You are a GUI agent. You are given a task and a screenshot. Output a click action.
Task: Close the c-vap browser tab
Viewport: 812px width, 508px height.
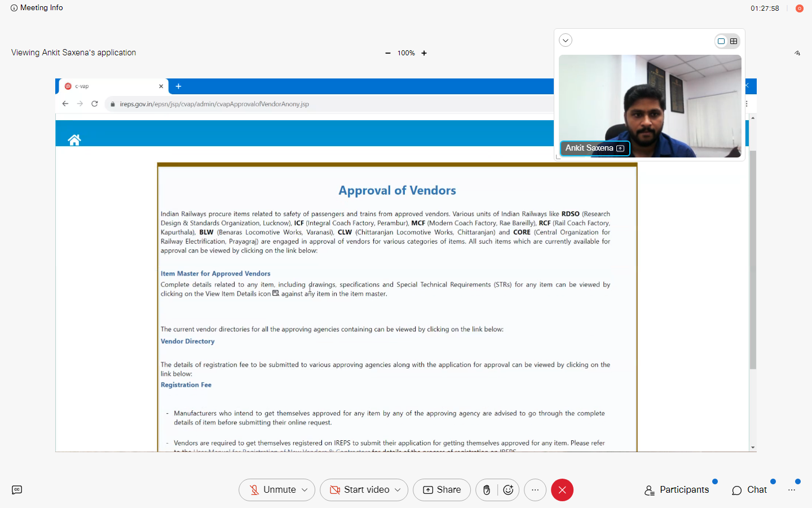pos(161,86)
